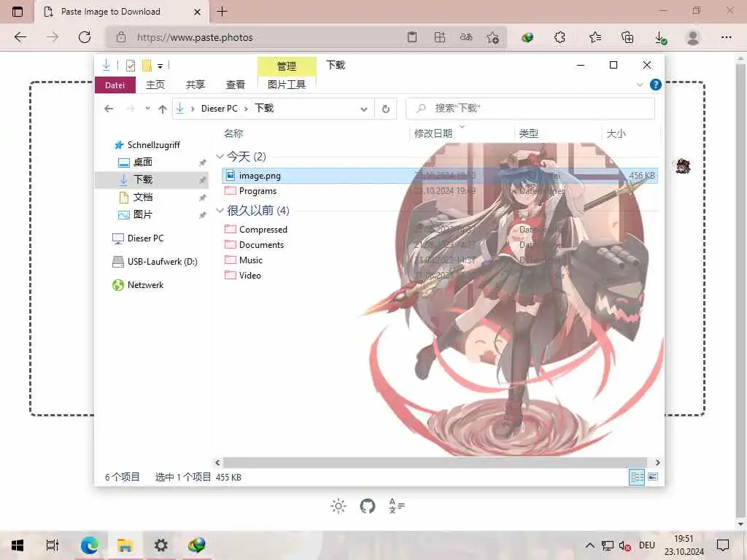Open browser Collections icon
The image size is (747, 560).
tap(627, 37)
